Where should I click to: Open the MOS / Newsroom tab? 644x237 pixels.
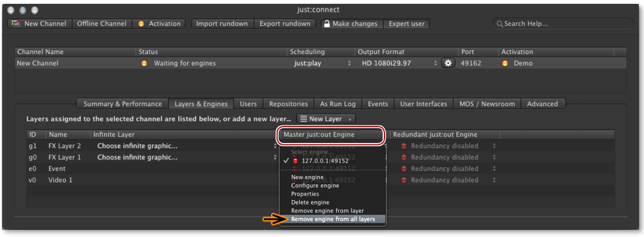pos(487,104)
